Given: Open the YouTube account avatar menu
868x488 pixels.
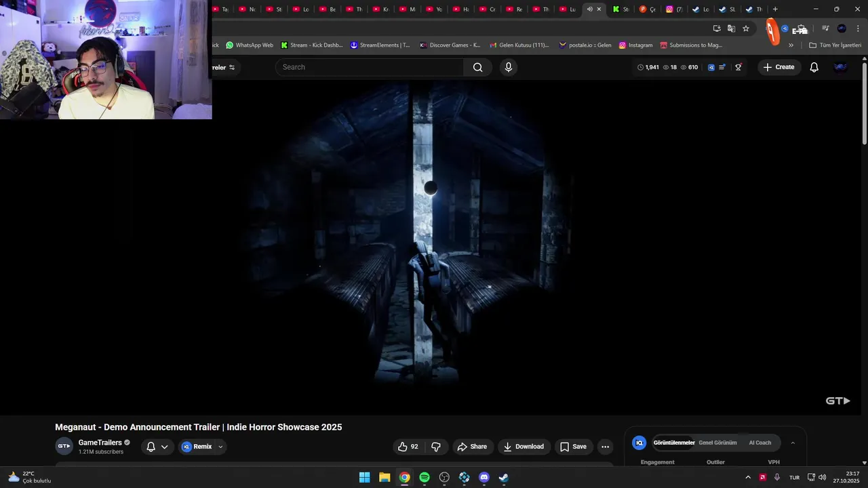Looking at the screenshot, I should point(840,67).
